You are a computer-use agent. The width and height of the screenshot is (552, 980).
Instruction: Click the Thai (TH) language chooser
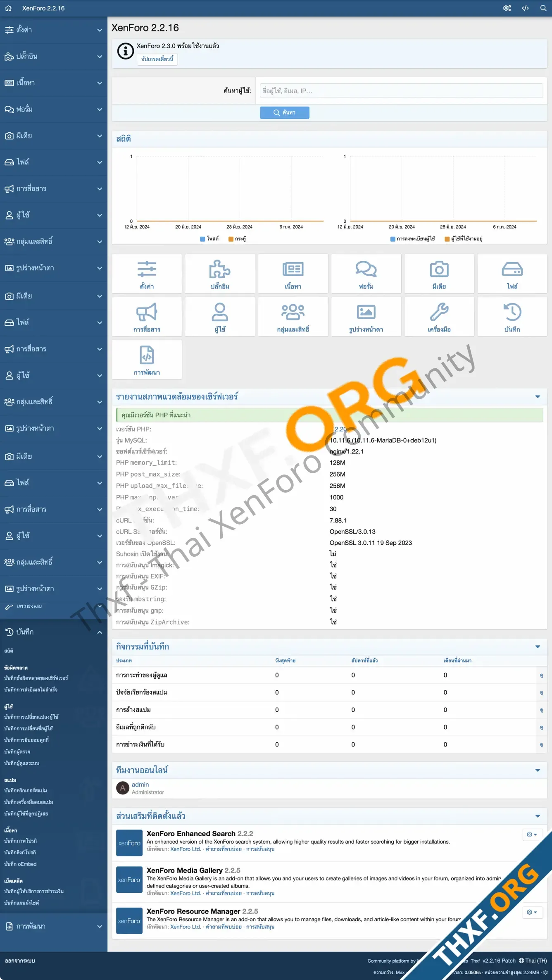533,961
